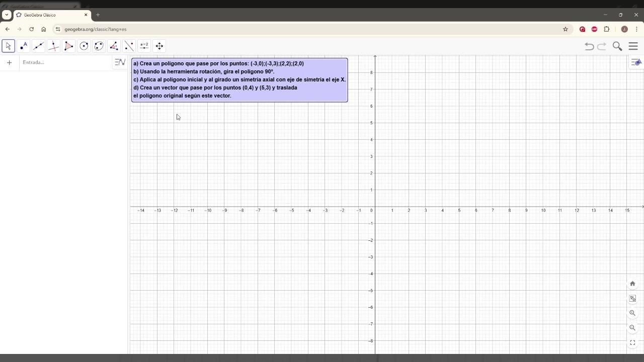Go forward in the browser

(x=19, y=29)
